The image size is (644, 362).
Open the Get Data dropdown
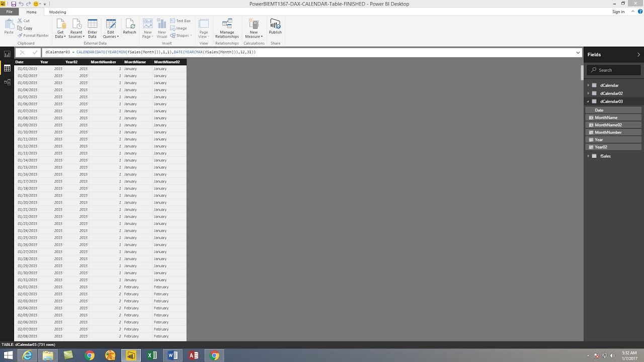click(x=60, y=29)
